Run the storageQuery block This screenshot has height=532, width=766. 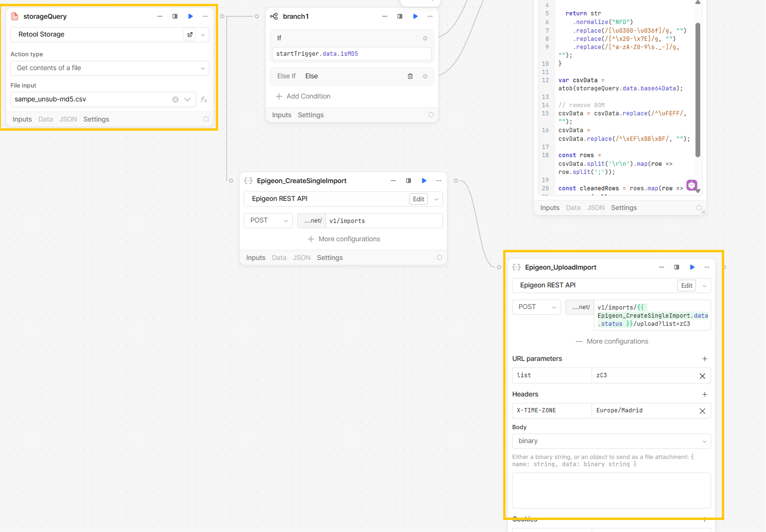tap(191, 16)
